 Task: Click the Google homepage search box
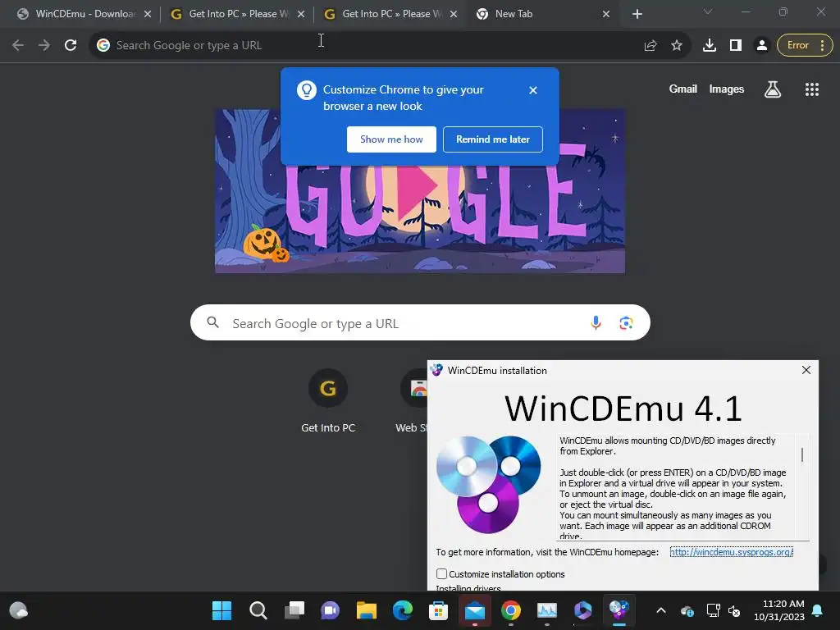[x=420, y=322]
